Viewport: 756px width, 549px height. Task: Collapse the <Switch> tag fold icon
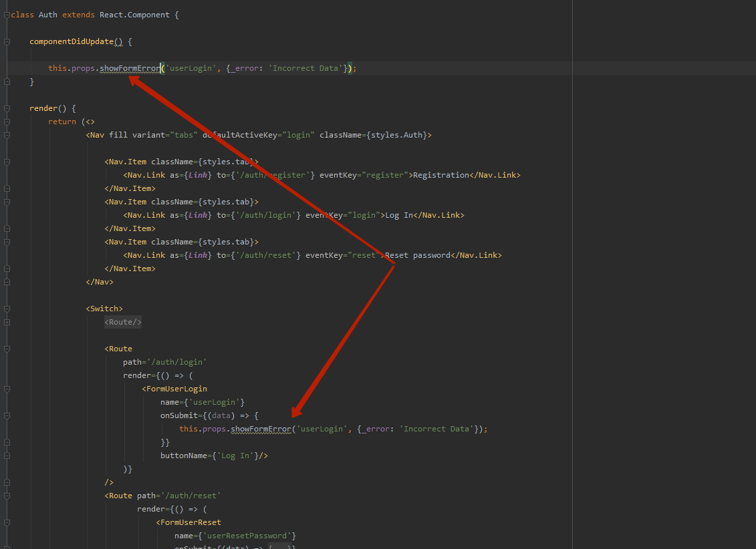coord(7,309)
